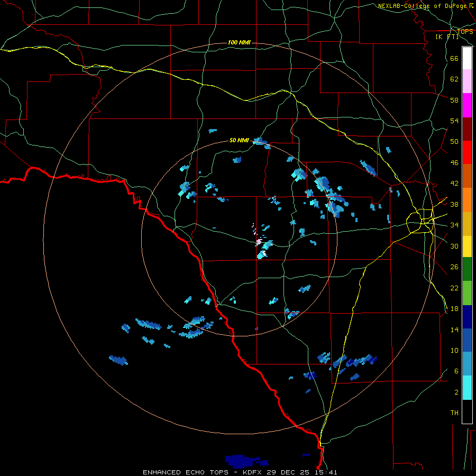Click the 62 value on the scale
The width and height of the screenshot is (476, 476).
click(x=454, y=79)
